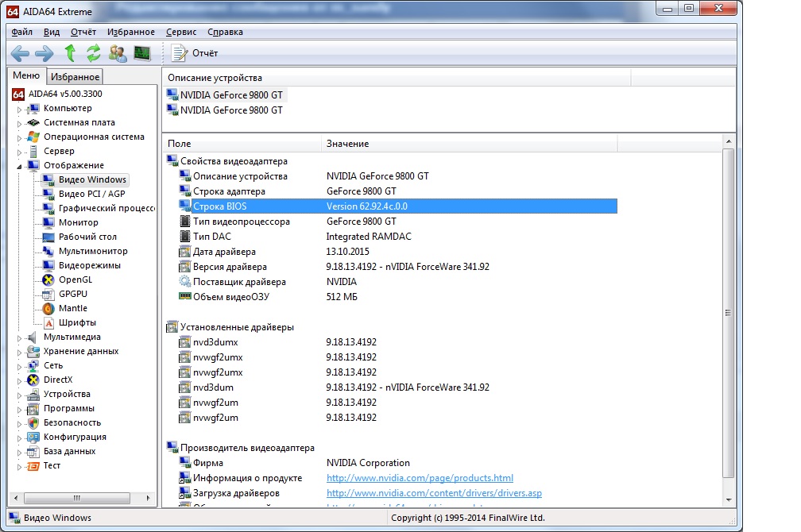Click the green monitor graph toolbar icon
Screen dimensions: 801x532
(142, 53)
